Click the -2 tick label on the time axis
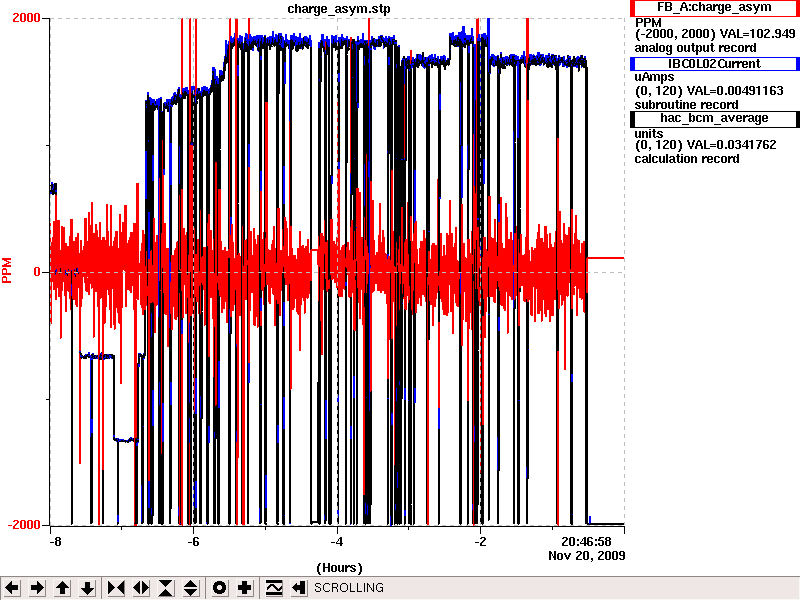800x600 pixels. pyautogui.click(x=480, y=542)
